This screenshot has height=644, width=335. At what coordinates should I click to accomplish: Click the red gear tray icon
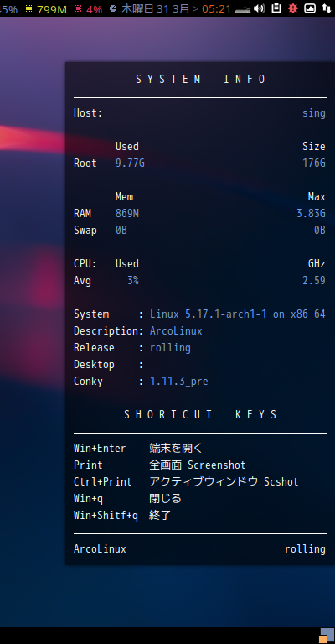[293, 8]
